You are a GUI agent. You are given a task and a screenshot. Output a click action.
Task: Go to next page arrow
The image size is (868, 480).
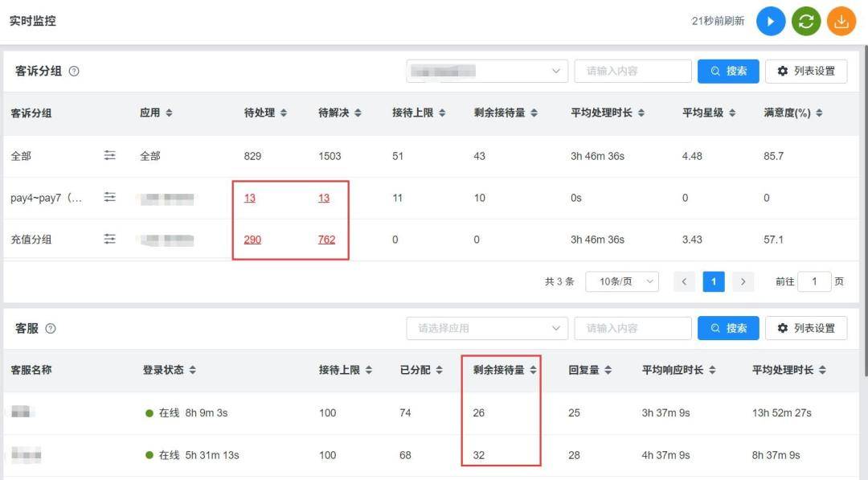click(743, 281)
